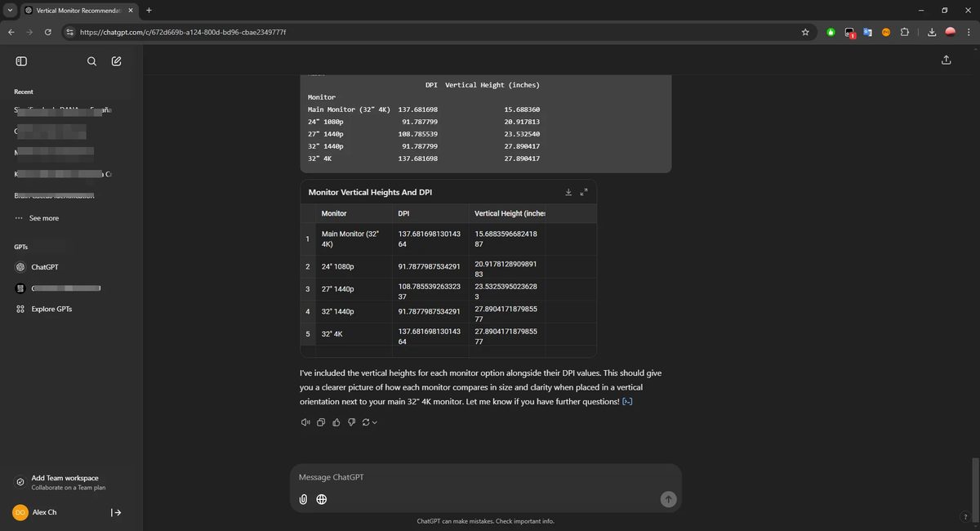Read the response aloud with the speaker icon
Viewport: 980px width, 531px height.
305,422
